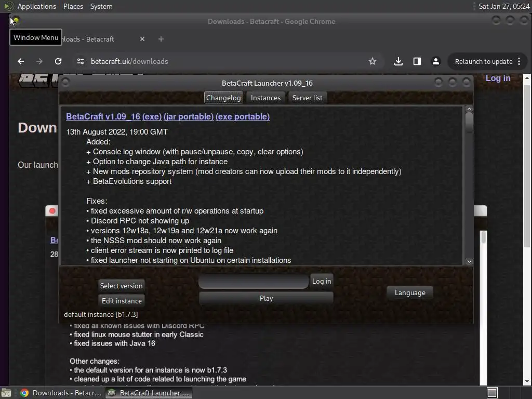This screenshot has height=399, width=532.
Task: Click the Play button
Action: pos(266,298)
